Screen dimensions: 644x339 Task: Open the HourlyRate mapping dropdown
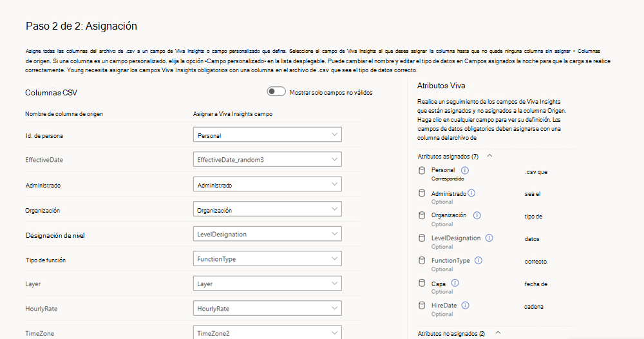pos(267,308)
